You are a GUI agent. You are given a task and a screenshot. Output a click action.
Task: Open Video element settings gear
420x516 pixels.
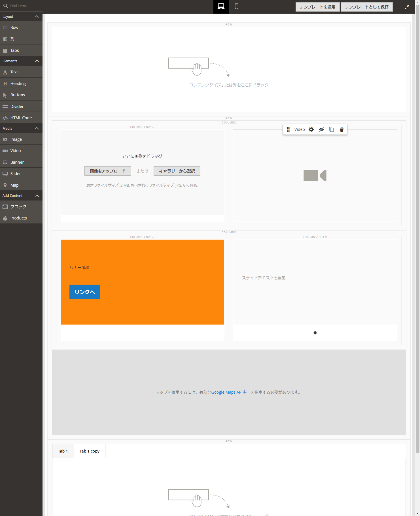[x=311, y=129]
